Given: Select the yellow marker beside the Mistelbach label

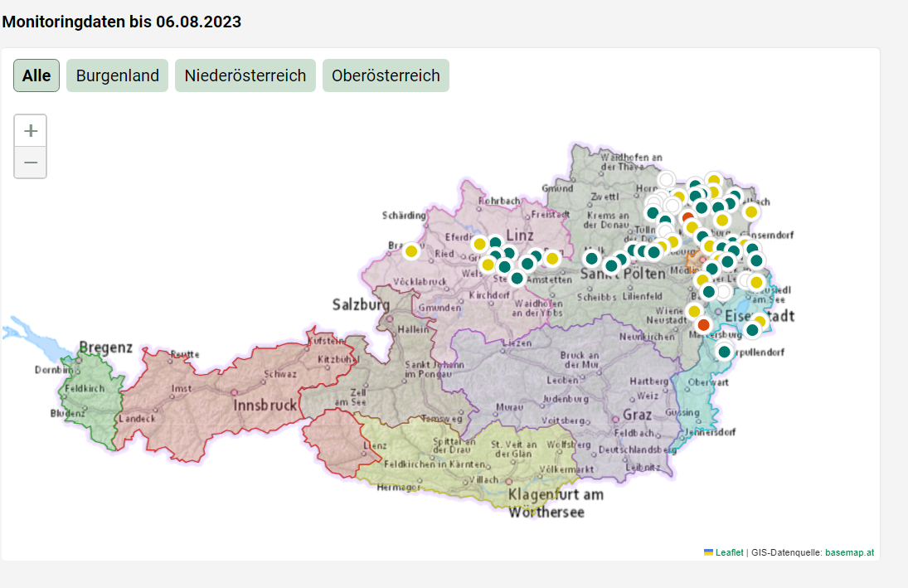Looking at the screenshot, I should pyautogui.click(x=751, y=211).
